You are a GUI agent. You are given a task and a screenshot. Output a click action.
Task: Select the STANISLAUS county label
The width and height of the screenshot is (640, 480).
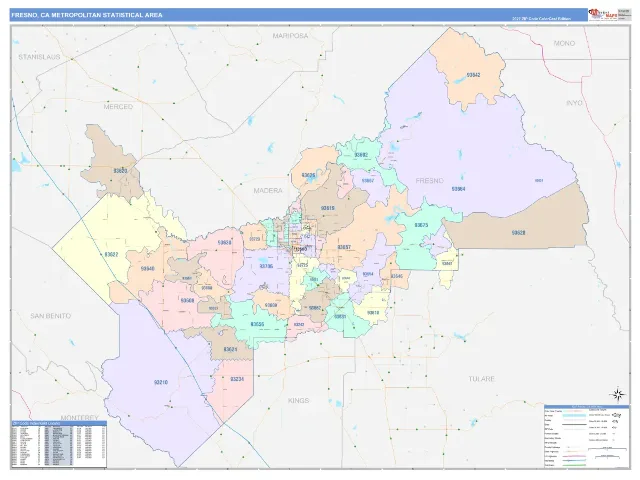39,57
